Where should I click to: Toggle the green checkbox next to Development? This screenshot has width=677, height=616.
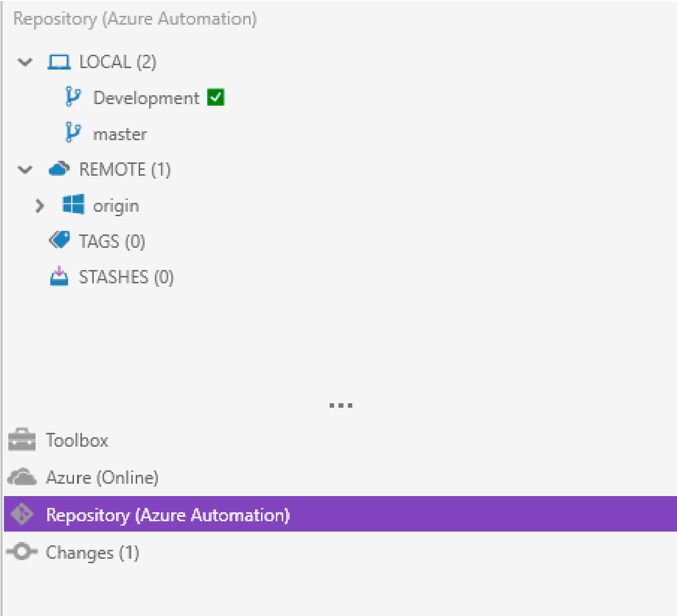coord(216,97)
